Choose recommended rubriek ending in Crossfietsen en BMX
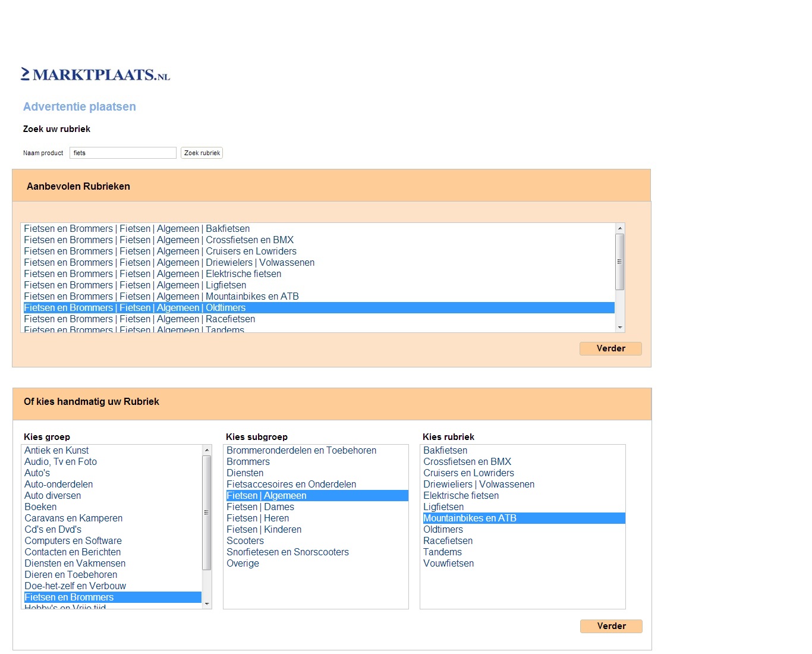This screenshot has height=654, width=812. (x=159, y=240)
